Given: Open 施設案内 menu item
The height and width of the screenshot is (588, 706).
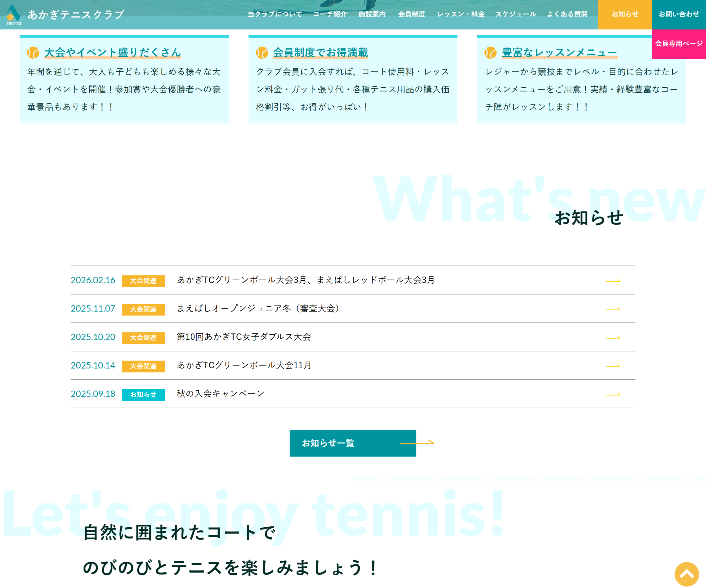Looking at the screenshot, I should 372,14.
